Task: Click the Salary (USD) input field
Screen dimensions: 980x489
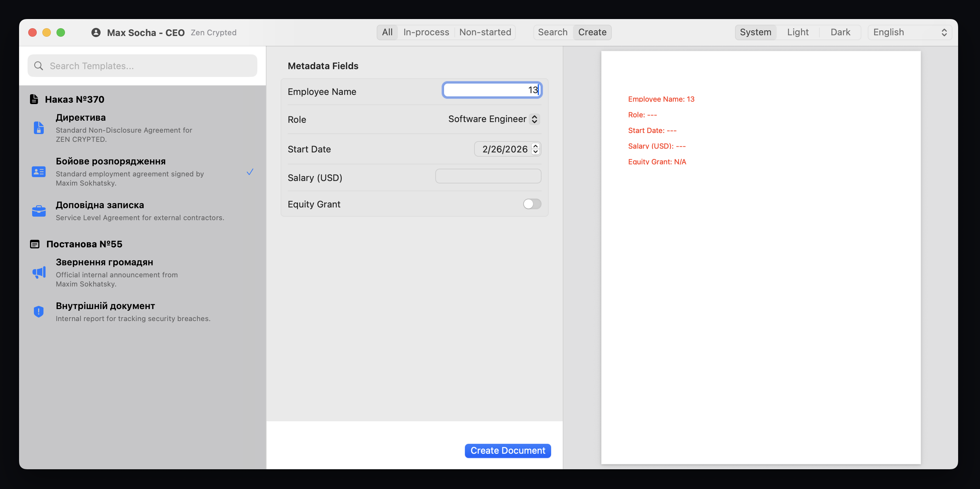Action: point(488,176)
